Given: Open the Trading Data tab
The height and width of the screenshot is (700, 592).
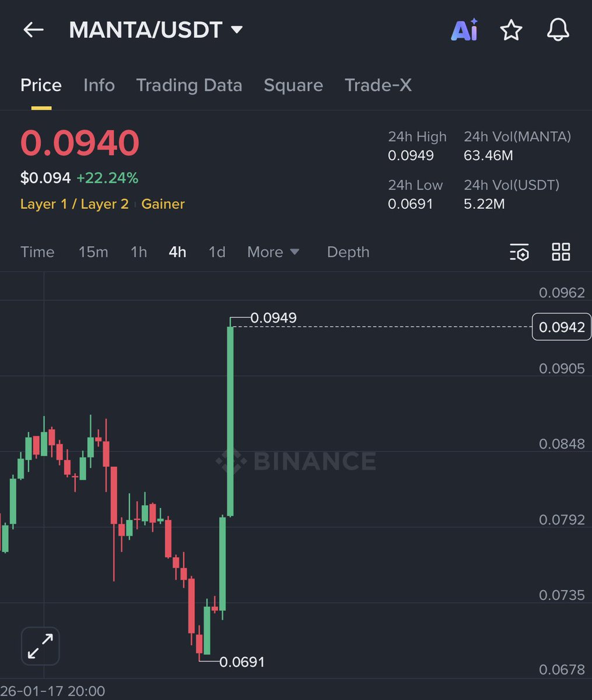Looking at the screenshot, I should click(x=189, y=85).
